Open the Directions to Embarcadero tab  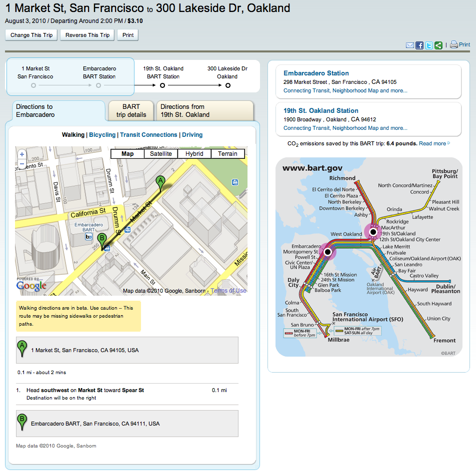(x=58, y=111)
